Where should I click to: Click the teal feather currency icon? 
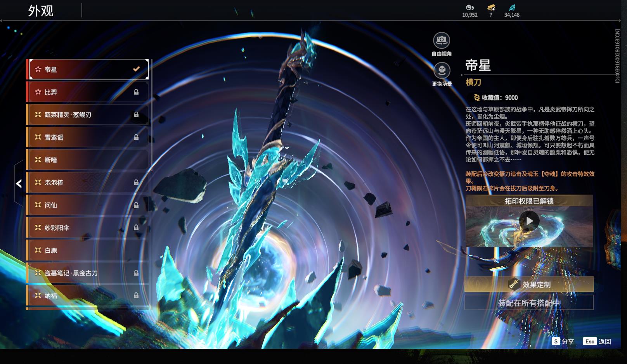[x=512, y=7]
